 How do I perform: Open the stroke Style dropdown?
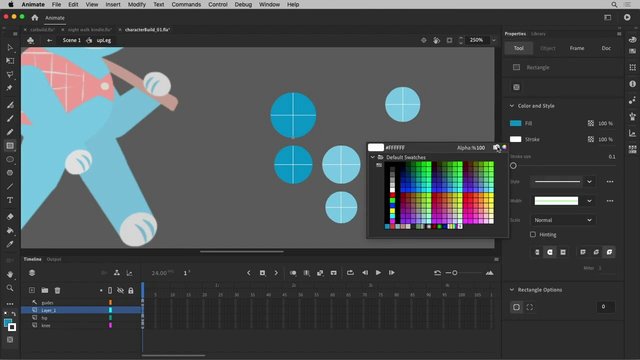(589, 182)
